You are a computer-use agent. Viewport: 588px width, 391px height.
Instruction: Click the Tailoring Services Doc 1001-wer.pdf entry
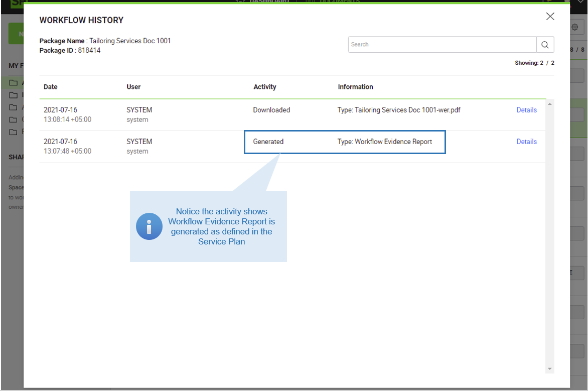click(x=399, y=110)
